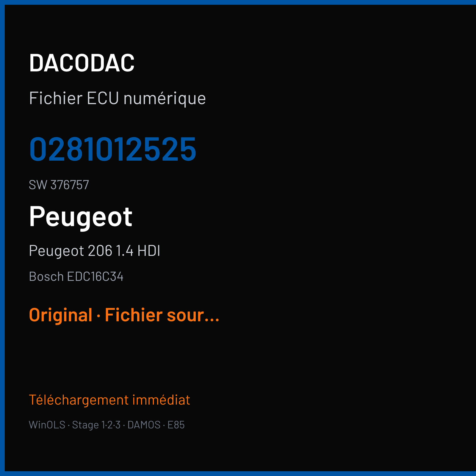The width and height of the screenshot is (476, 476).
Task: Select the blue part number 0281012525
Action: tap(113, 149)
